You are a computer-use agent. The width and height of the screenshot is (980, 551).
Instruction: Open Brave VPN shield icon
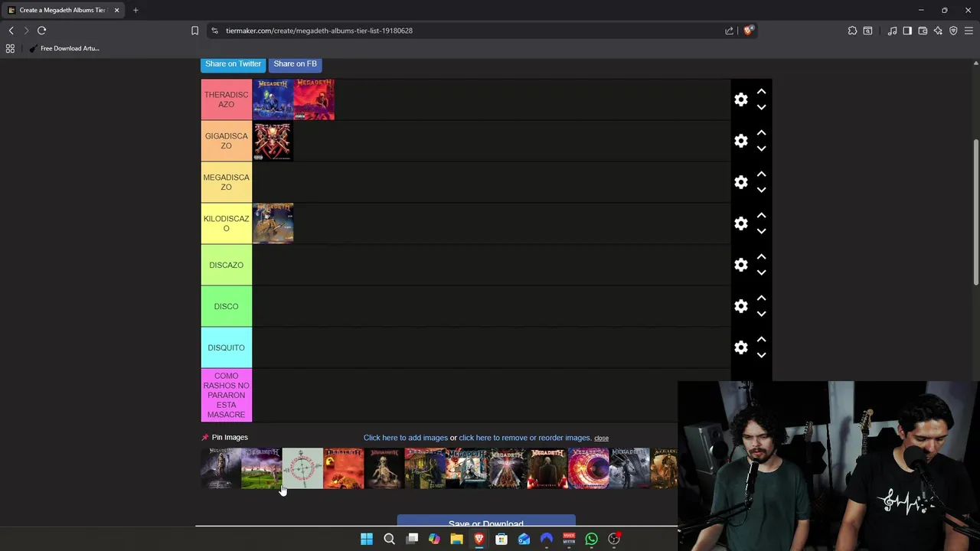click(x=953, y=31)
